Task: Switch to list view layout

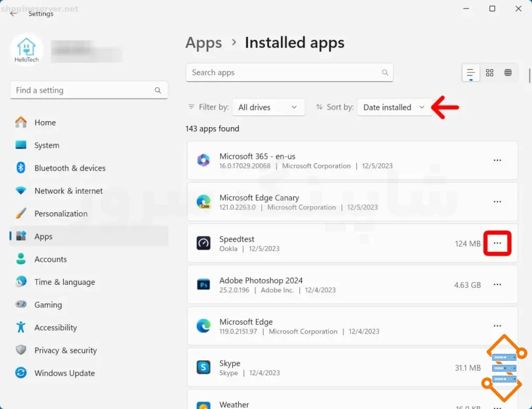Action: pyautogui.click(x=471, y=73)
